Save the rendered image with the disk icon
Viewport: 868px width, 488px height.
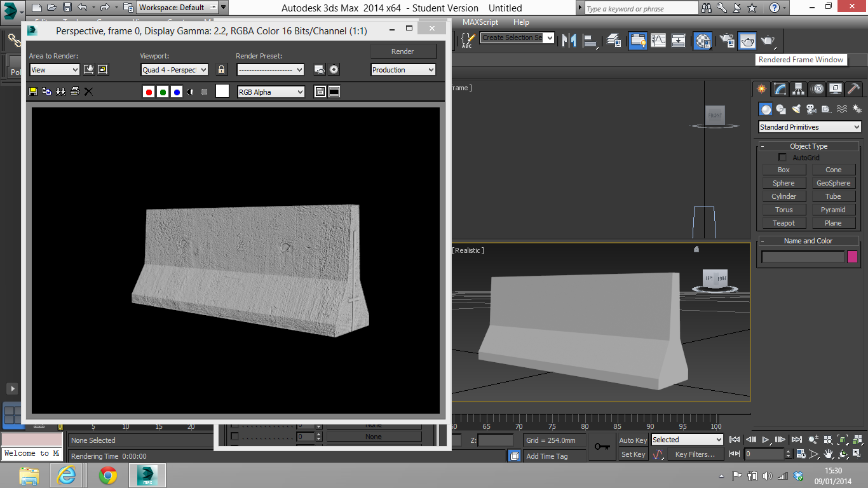click(x=33, y=91)
